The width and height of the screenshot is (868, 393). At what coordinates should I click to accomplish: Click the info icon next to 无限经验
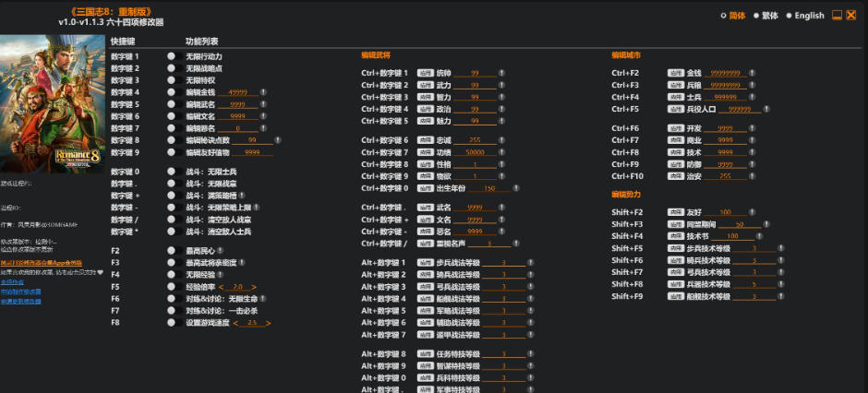point(221,274)
